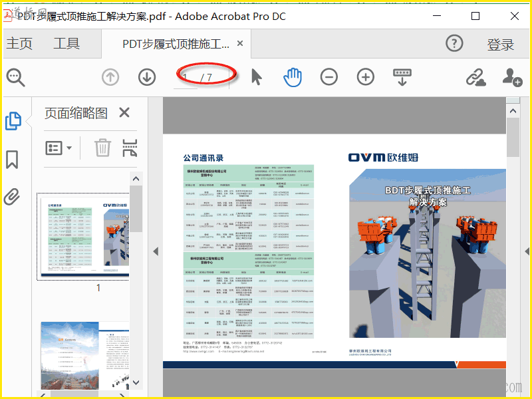This screenshot has width=532, height=399.
Task: Select the PDT步履式顶推施工 document tab
Action: 176,44
